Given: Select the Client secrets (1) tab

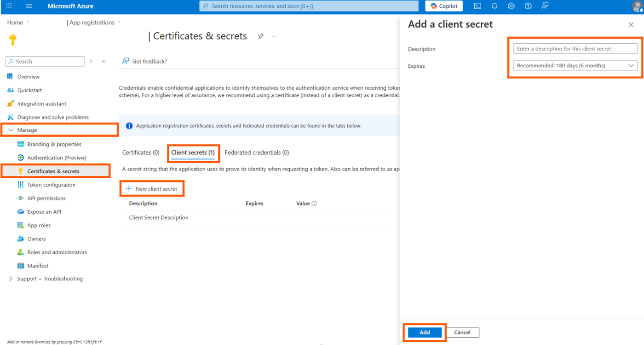Looking at the screenshot, I should point(193,152).
